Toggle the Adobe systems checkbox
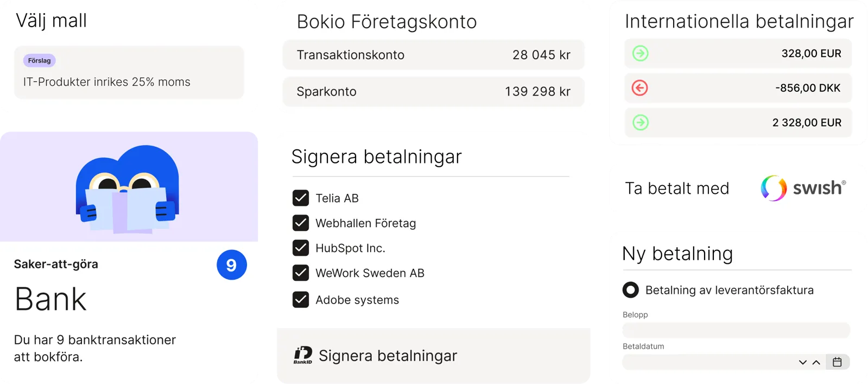 tap(301, 300)
